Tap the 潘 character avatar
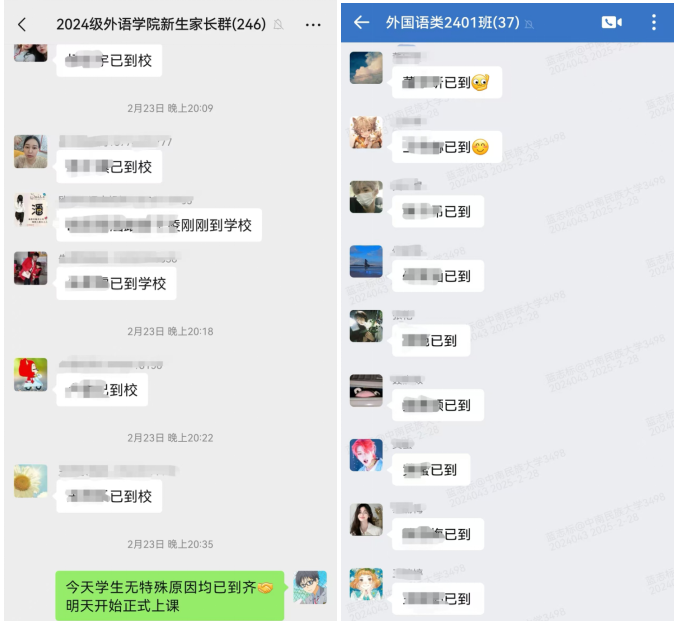Viewport: 674px width, 621px height. pos(31,209)
